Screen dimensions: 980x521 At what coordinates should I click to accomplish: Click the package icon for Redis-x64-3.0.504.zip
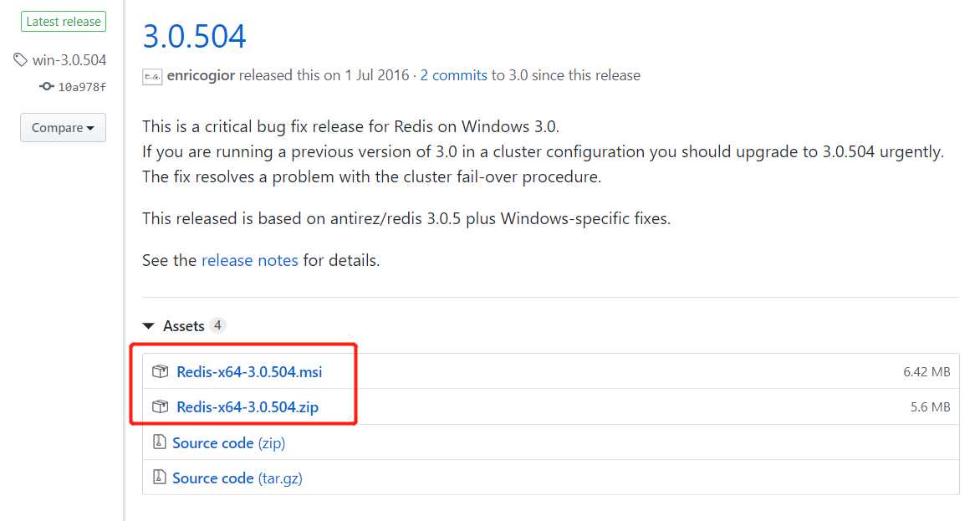tap(160, 406)
